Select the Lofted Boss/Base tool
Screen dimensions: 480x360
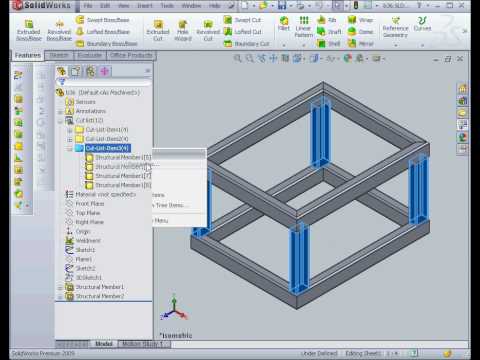click(103, 32)
